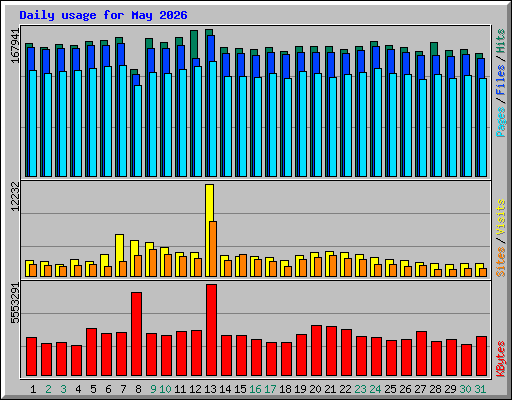Image resolution: width=512 pixels, height=400 pixels.
Task: Click the red KBytes bar for day 13
Action: [x=211, y=330]
